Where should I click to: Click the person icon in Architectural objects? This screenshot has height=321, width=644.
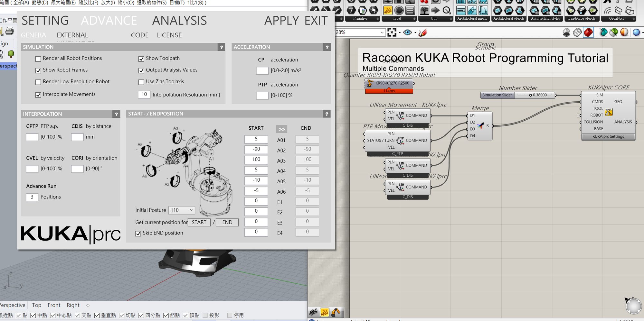click(x=519, y=10)
